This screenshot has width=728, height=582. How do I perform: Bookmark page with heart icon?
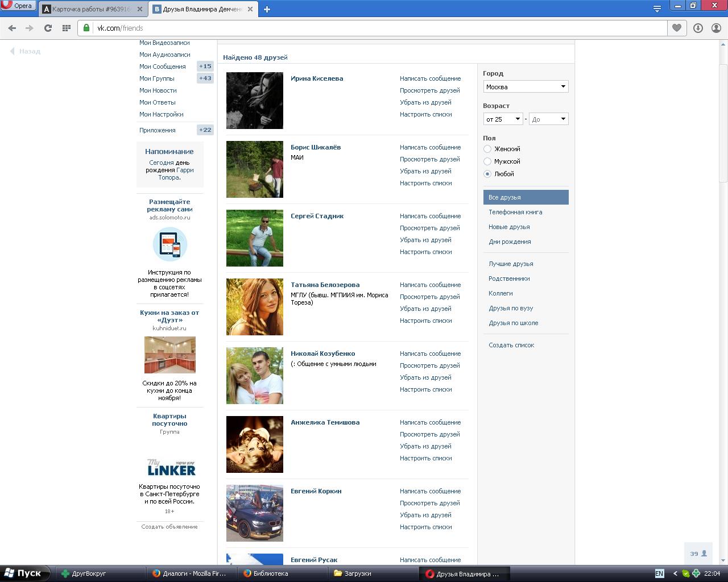[x=677, y=28]
